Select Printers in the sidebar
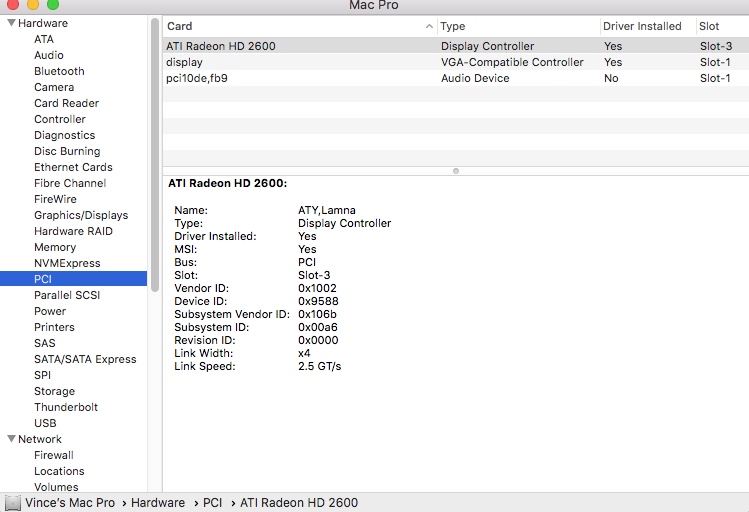This screenshot has height=512, width=749. [54, 327]
